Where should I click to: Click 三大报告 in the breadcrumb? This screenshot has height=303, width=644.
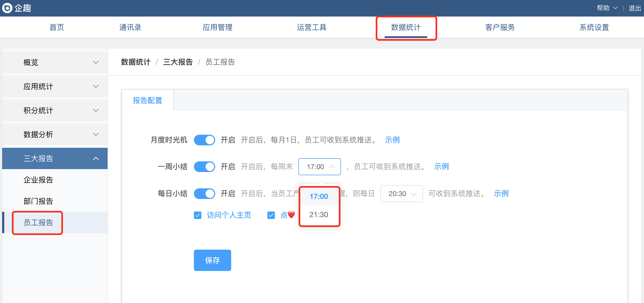point(178,62)
